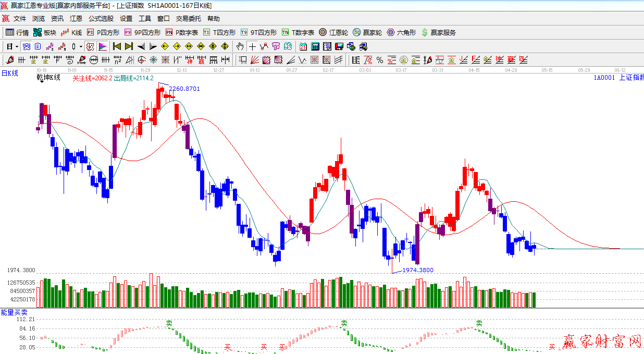This screenshot has height=354, width=644.
Task: Click the calendar date icon
Action: click(x=303, y=46)
